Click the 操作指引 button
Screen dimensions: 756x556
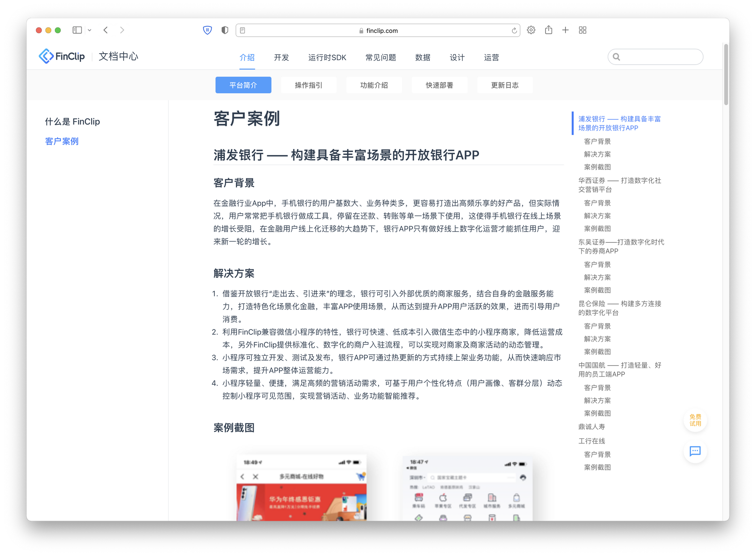(309, 85)
